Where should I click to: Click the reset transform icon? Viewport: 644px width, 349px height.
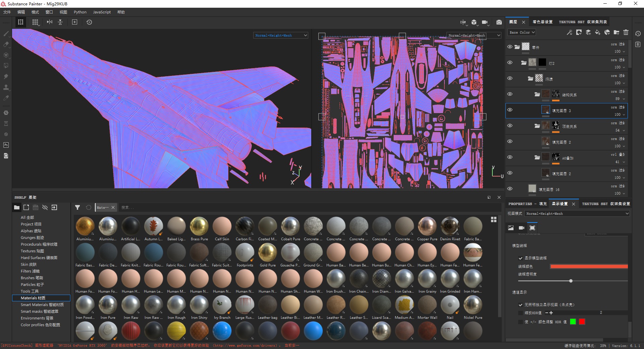(89, 22)
